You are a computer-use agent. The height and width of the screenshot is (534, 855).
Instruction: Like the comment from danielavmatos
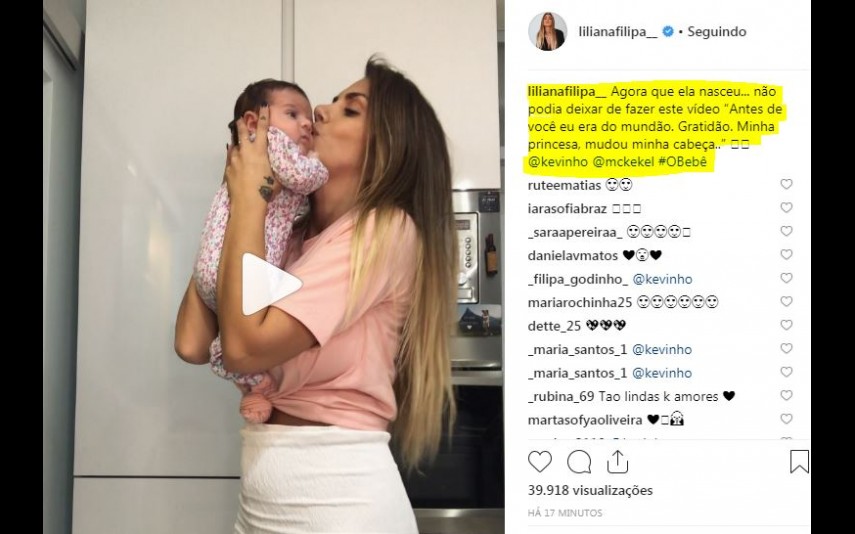click(786, 255)
